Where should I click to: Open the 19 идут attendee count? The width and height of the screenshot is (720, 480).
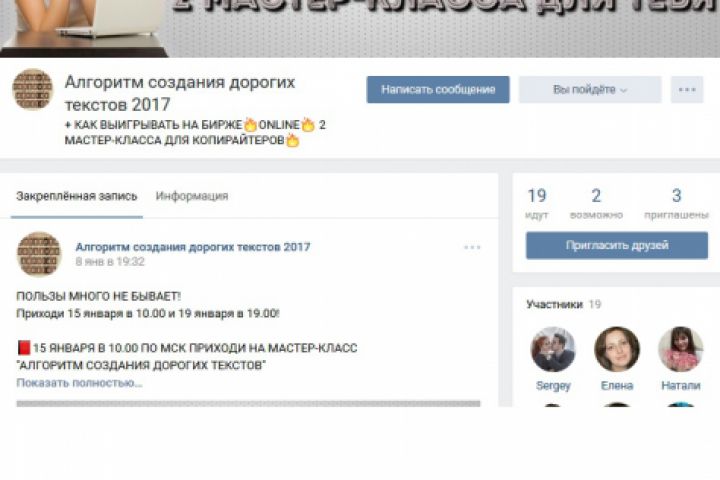537,203
